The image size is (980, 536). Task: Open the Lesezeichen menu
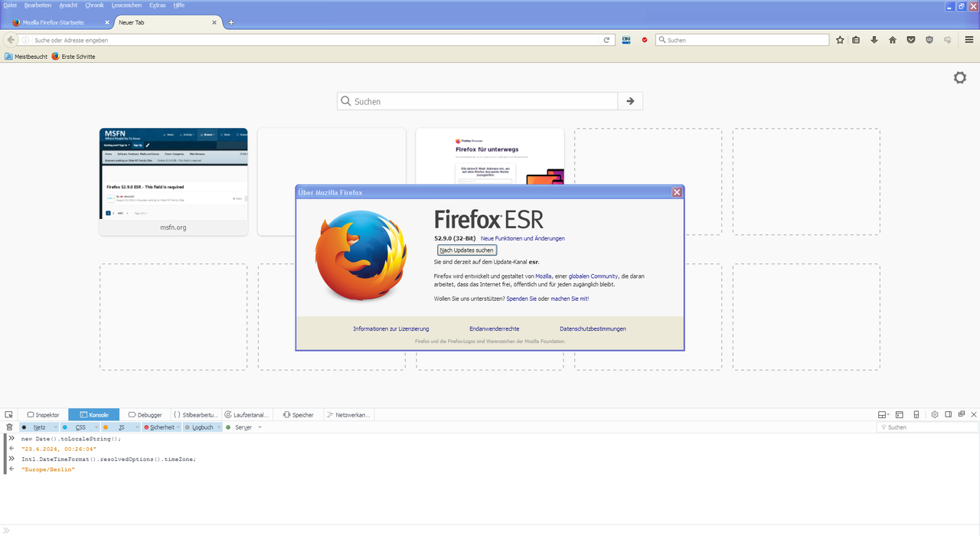point(127,5)
